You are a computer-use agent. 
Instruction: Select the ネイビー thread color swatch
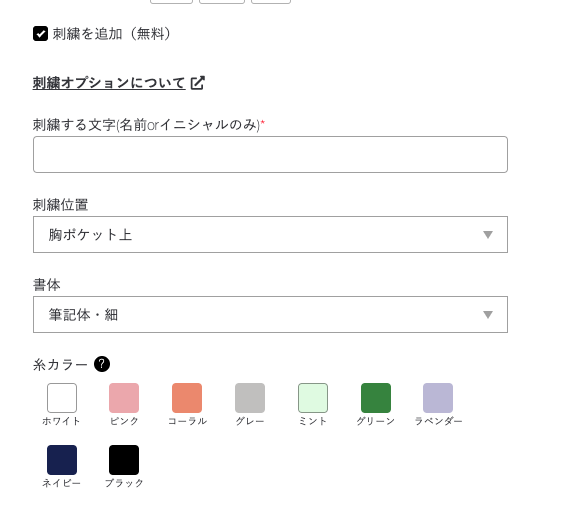click(62, 460)
